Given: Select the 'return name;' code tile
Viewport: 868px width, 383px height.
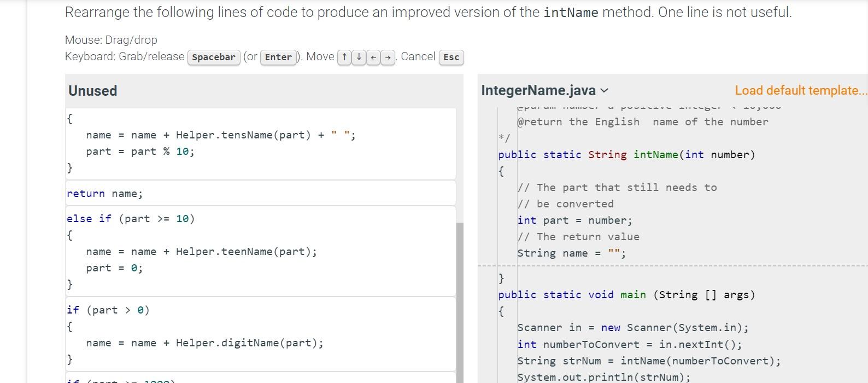Looking at the screenshot, I should [x=260, y=194].
